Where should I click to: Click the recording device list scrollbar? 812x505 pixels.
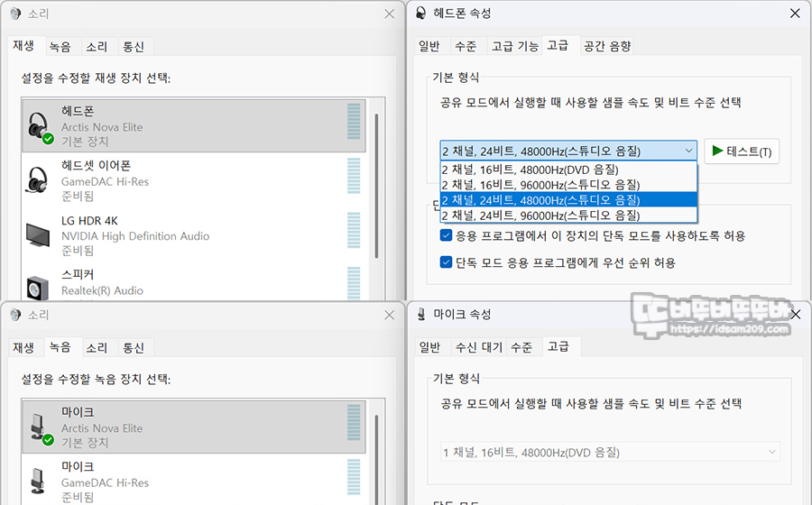coord(376,458)
